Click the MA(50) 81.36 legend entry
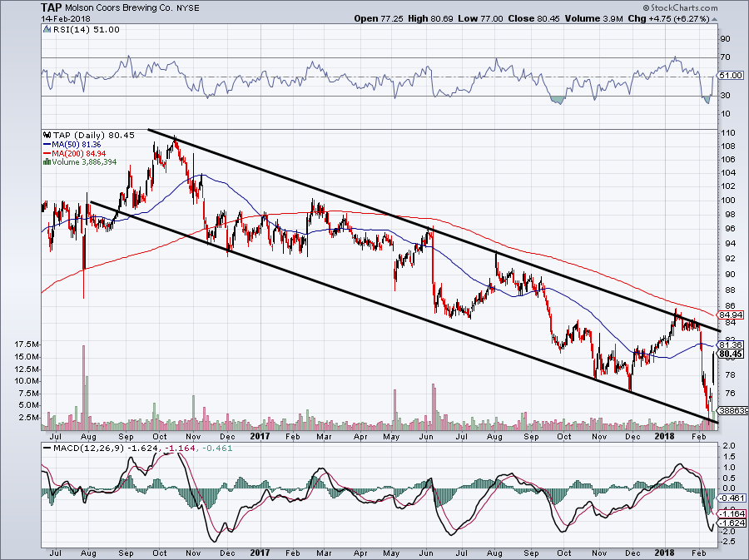This screenshot has width=749, height=560. coord(76,144)
